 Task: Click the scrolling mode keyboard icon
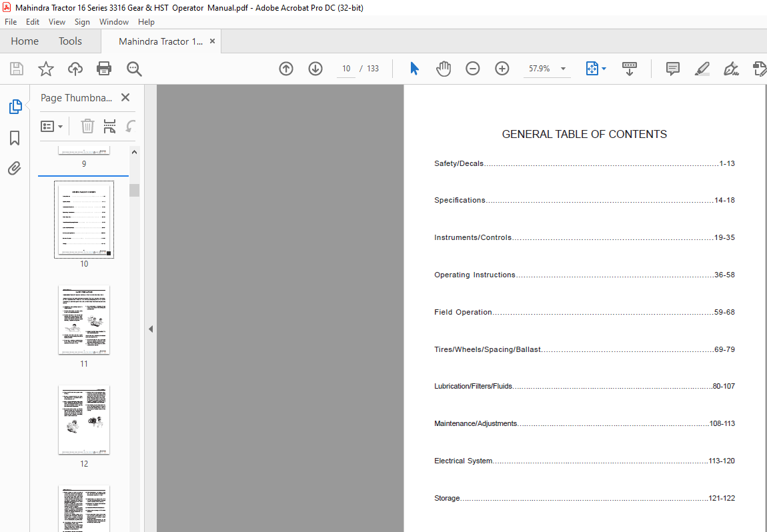(629, 69)
